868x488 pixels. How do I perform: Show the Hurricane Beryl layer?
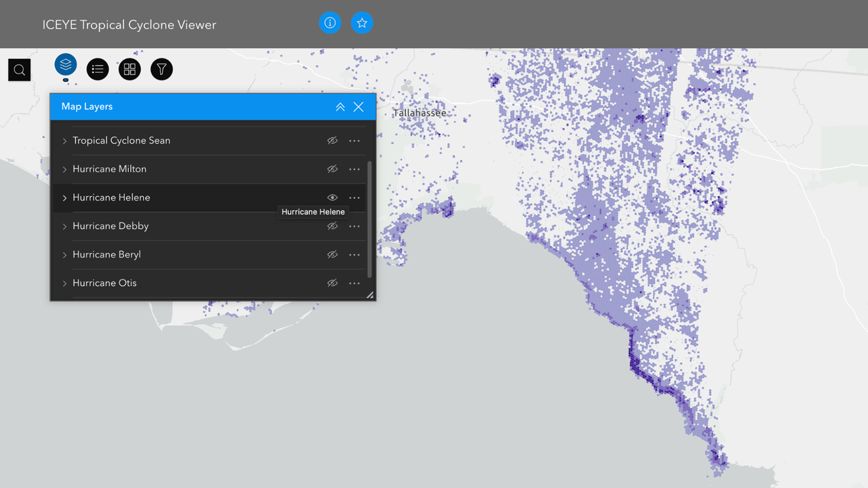(x=332, y=255)
